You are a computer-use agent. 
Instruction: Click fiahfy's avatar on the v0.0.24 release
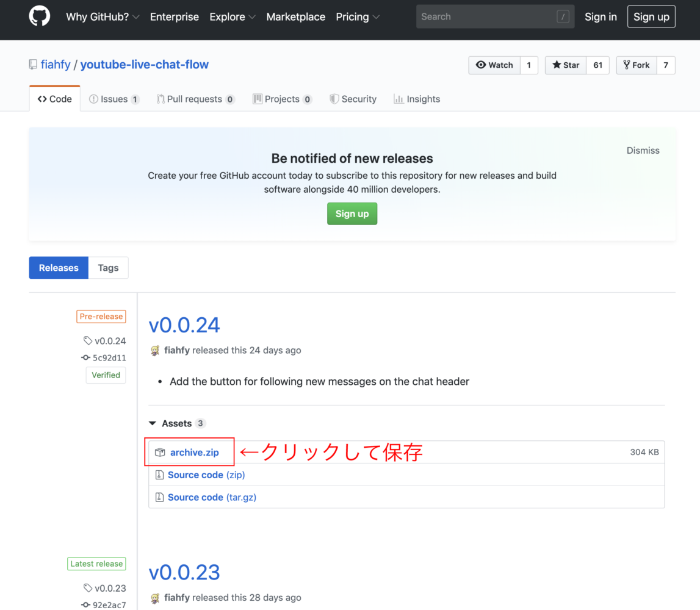pos(155,351)
